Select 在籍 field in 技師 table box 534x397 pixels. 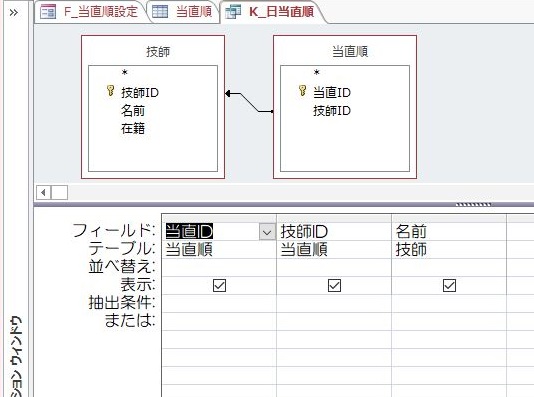133,129
